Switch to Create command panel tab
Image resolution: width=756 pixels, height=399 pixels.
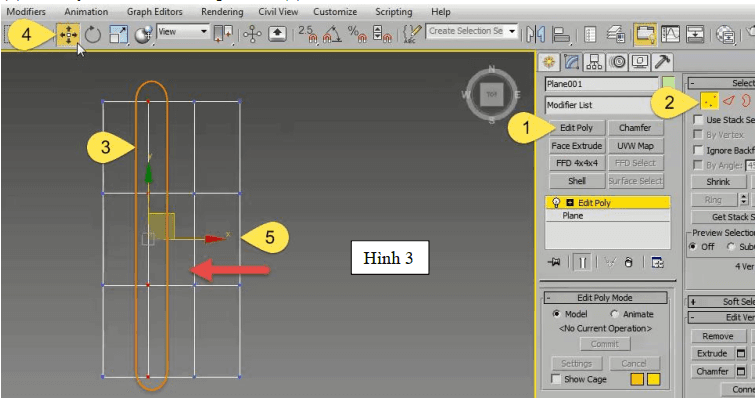pos(549,62)
